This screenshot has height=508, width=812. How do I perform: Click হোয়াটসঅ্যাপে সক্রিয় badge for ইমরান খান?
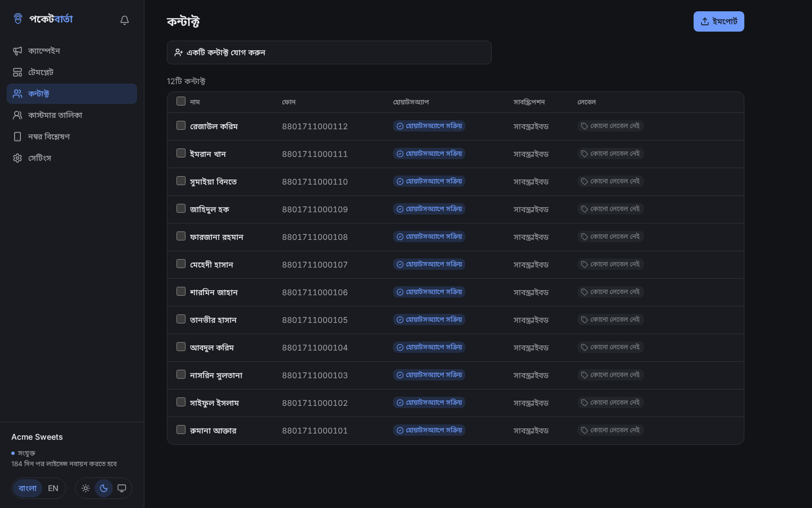click(429, 154)
